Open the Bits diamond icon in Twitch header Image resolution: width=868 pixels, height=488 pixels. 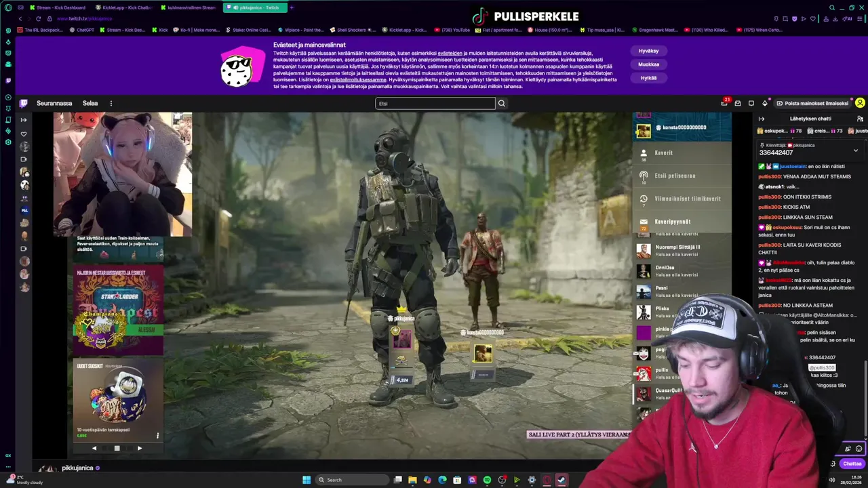(765, 103)
